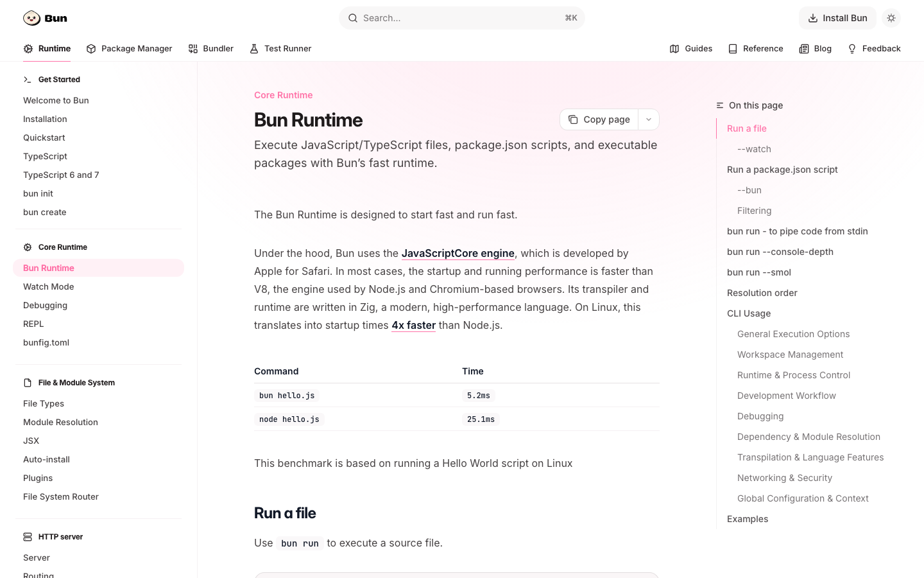Open the File System Router page

[x=61, y=496]
